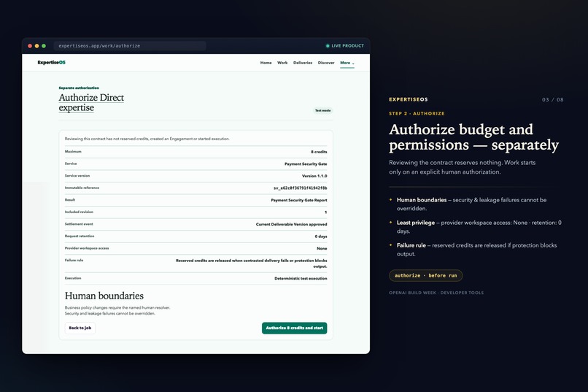Click Authorize 8 credits and start
Viewport: 588px width, 392px height.
pyautogui.click(x=295, y=328)
